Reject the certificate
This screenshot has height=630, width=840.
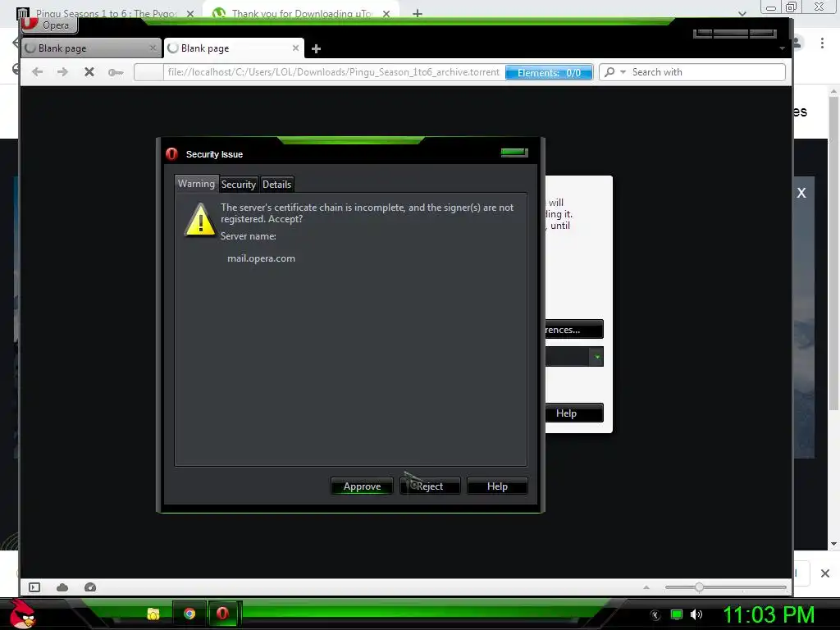pos(430,486)
